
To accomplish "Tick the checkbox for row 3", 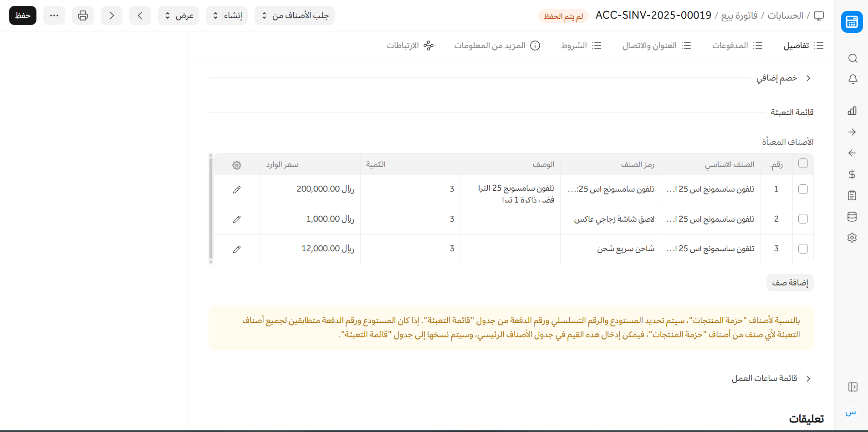I will (x=803, y=249).
